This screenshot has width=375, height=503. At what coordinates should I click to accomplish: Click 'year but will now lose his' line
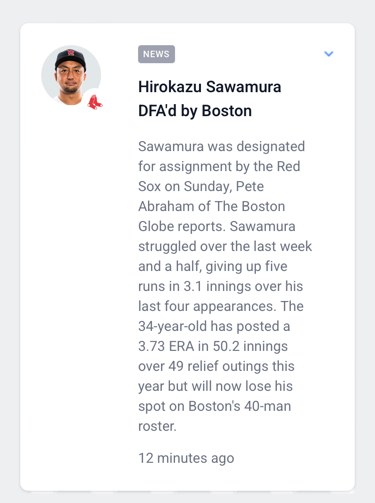tap(215, 386)
